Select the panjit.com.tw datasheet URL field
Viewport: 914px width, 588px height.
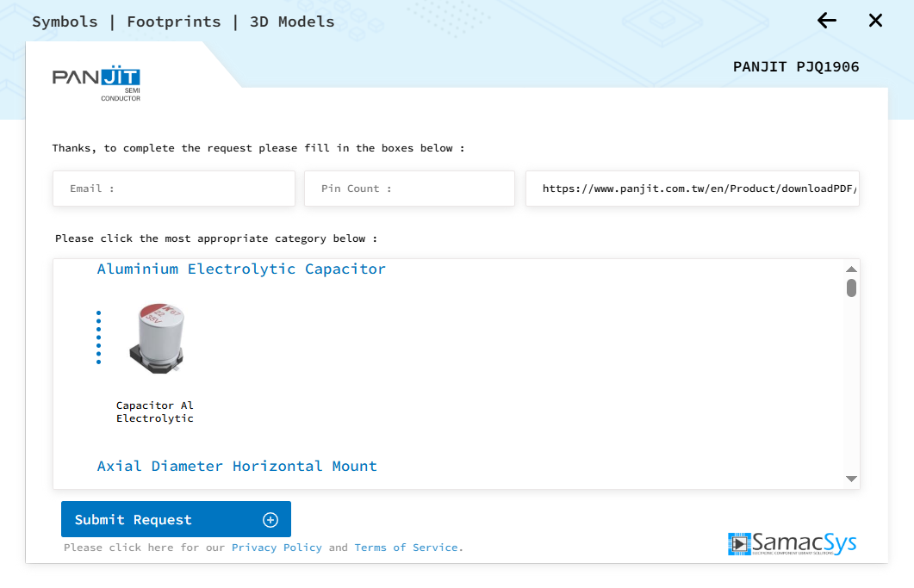coord(693,189)
